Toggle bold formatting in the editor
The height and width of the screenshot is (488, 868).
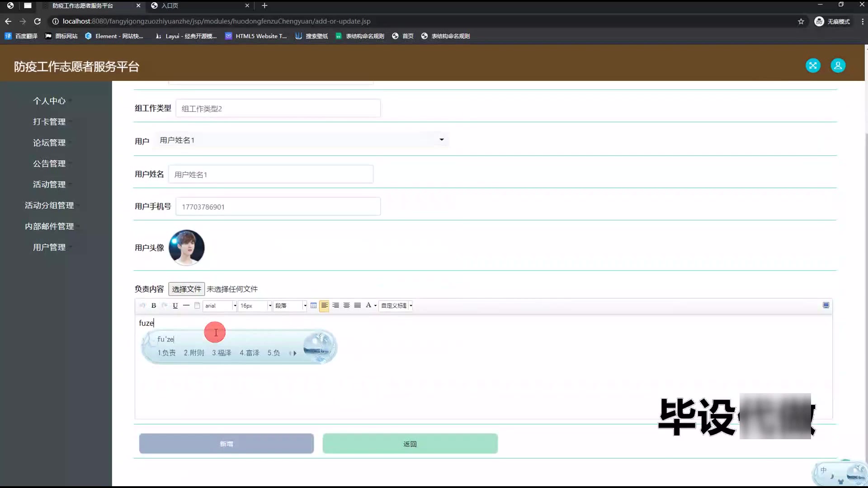pos(154,305)
